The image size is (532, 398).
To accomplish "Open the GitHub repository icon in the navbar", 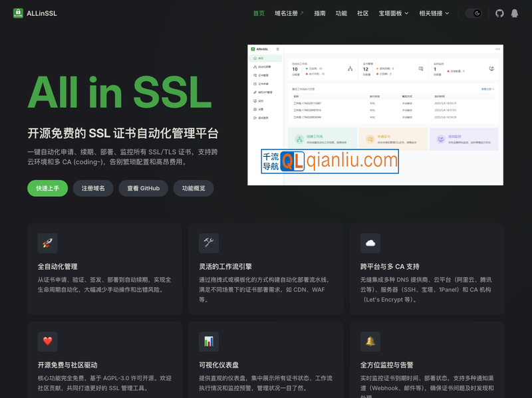I will pos(499,13).
